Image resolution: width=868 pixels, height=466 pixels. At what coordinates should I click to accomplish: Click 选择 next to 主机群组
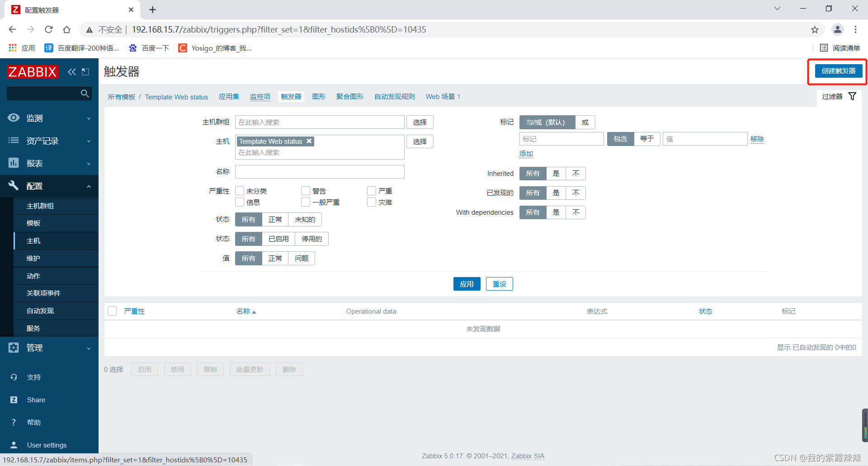click(x=420, y=122)
